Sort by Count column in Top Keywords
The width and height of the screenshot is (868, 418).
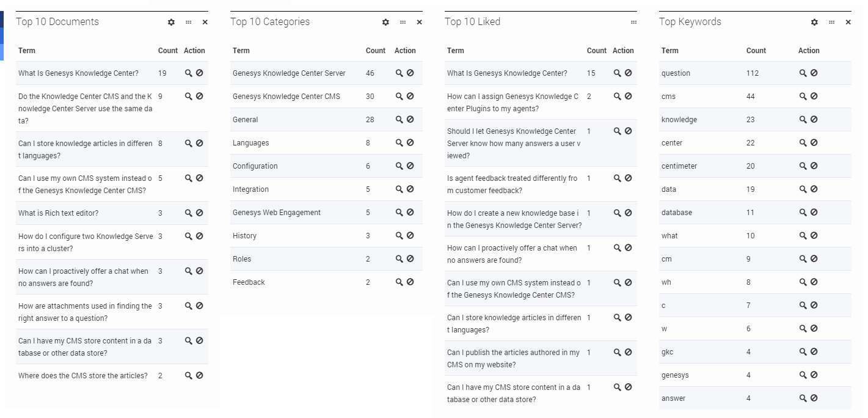[x=756, y=51]
